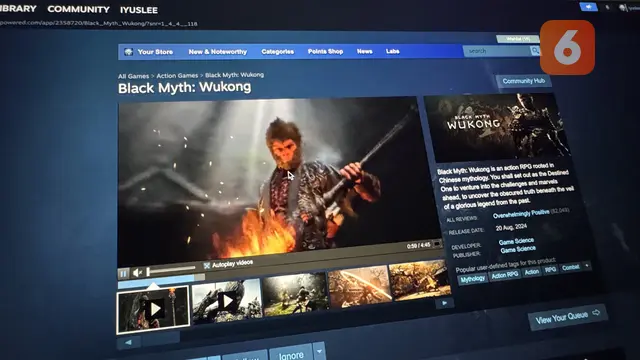Click the search input field
The height and width of the screenshot is (360, 640).
coord(497,51)
